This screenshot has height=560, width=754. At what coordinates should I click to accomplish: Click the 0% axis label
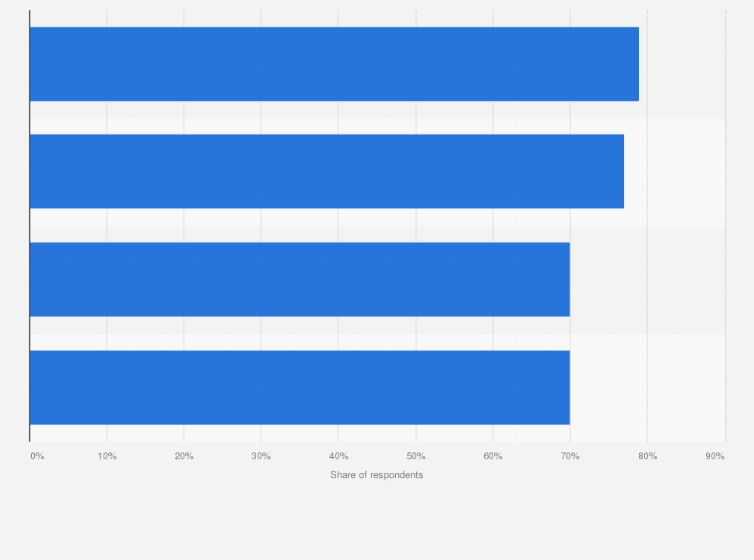37,456
